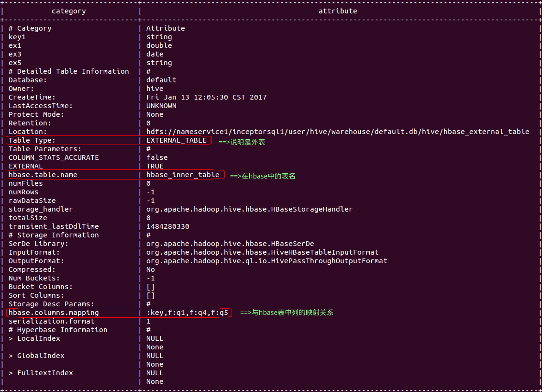Viewport: 542px width, 392px height.
Task: Click the '1484280330' transient_lastDdlTime value
Action: pyautogui.click(x=167, y=226)
